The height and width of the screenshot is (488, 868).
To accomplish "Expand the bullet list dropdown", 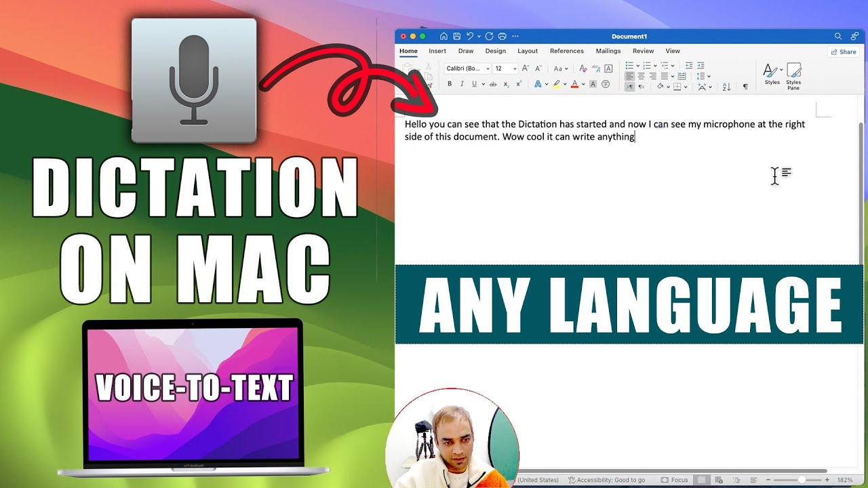I will tap(638, 66).
